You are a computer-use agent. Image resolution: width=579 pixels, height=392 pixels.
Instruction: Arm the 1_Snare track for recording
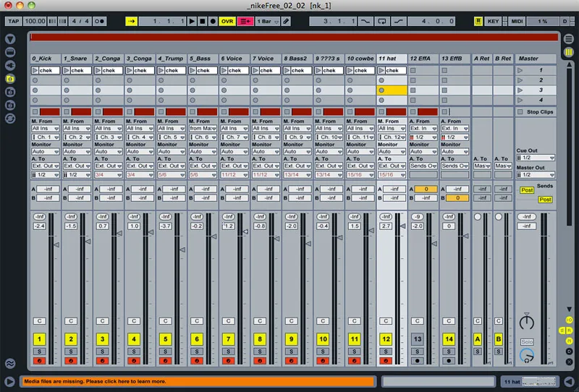click(x=70, y=360)
